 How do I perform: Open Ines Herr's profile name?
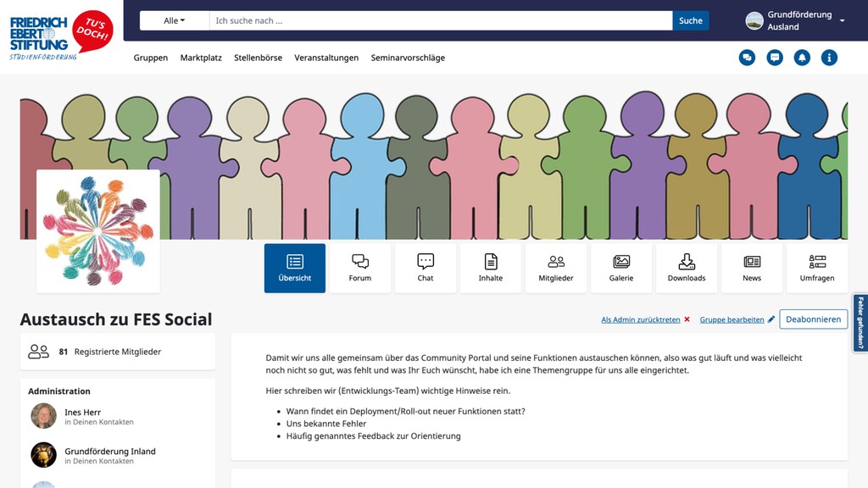(x=82, y=413)
